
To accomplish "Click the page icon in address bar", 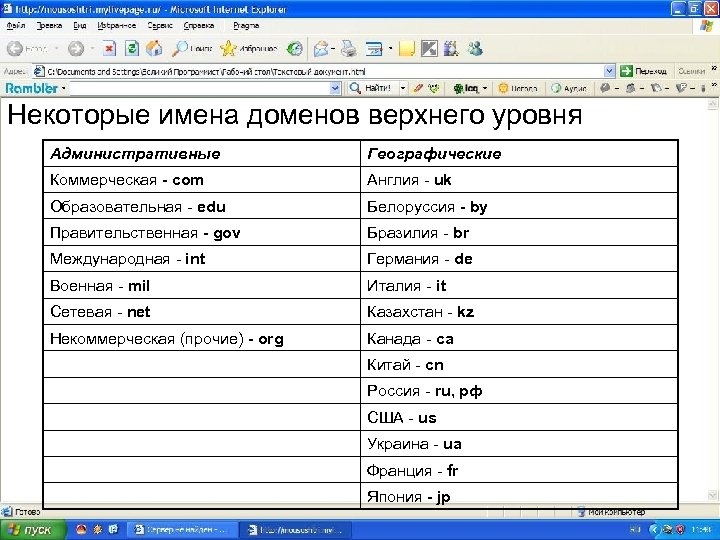I will coord(39,71).
